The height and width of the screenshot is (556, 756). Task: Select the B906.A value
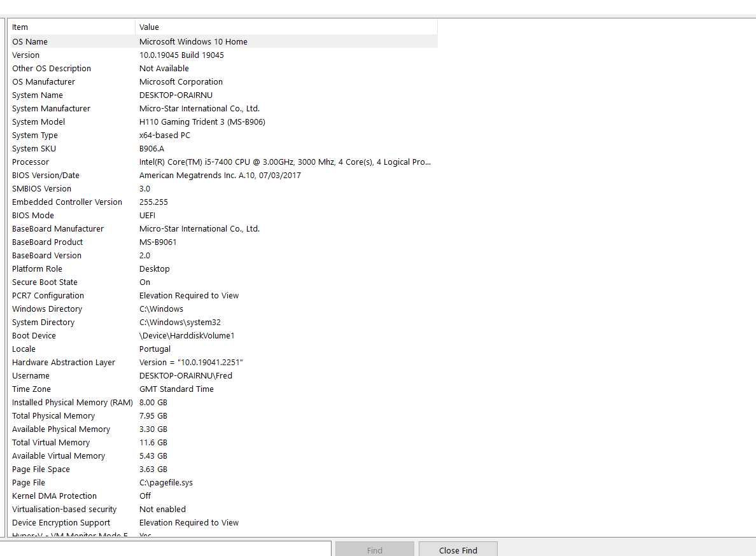point(152,148)
